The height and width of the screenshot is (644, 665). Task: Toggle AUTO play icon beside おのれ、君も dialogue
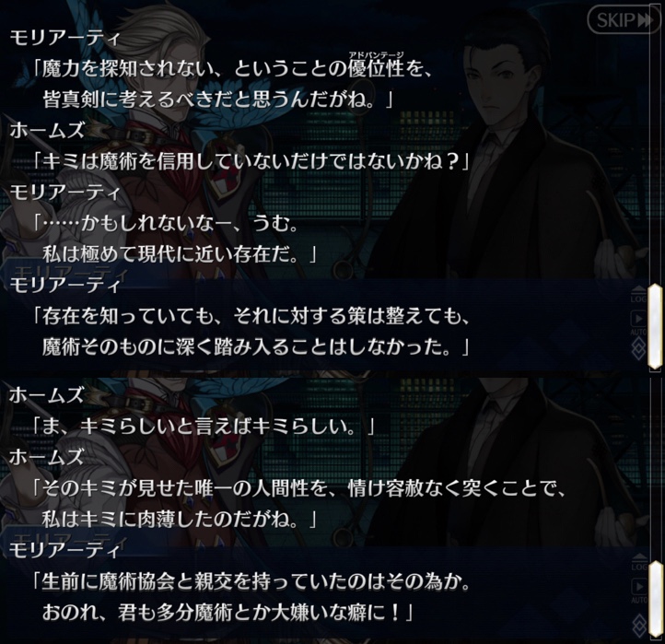coord(638,590)
